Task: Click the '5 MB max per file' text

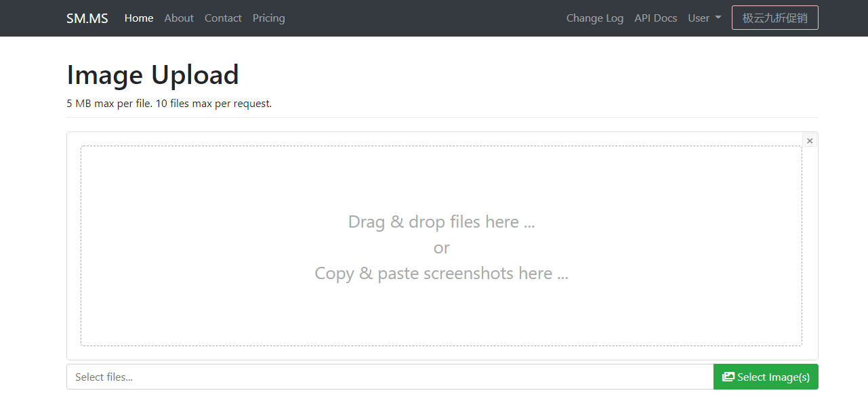Action: coord(110,104)
